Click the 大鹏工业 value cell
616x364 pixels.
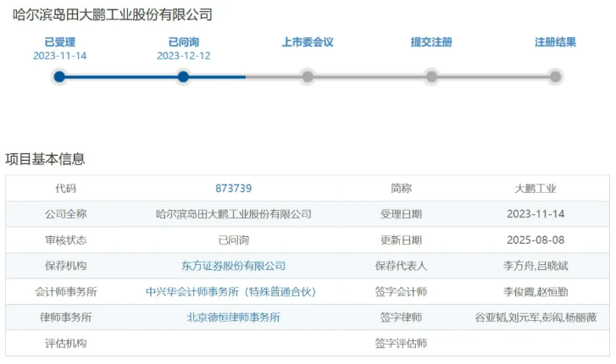(536, 189)
